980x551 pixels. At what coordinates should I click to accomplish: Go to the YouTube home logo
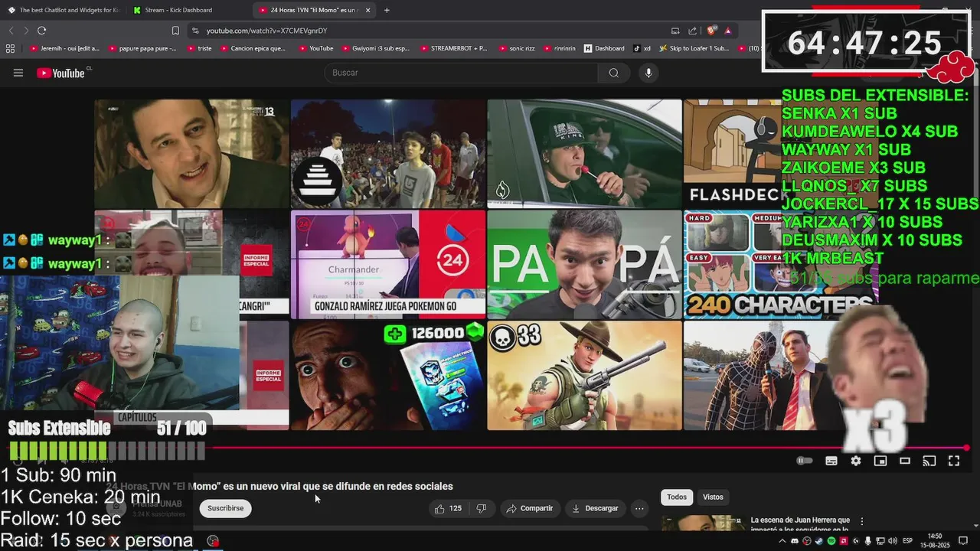61,73
